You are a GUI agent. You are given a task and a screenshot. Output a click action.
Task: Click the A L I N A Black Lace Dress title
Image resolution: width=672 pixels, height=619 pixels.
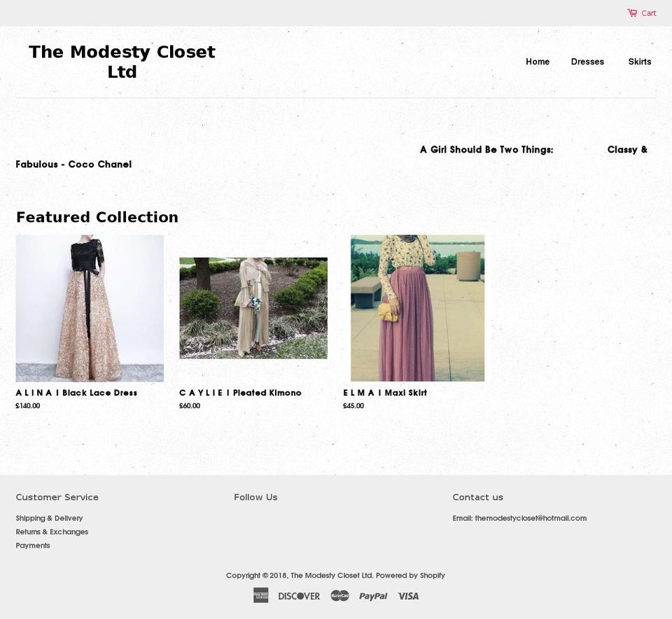point(76,393)
